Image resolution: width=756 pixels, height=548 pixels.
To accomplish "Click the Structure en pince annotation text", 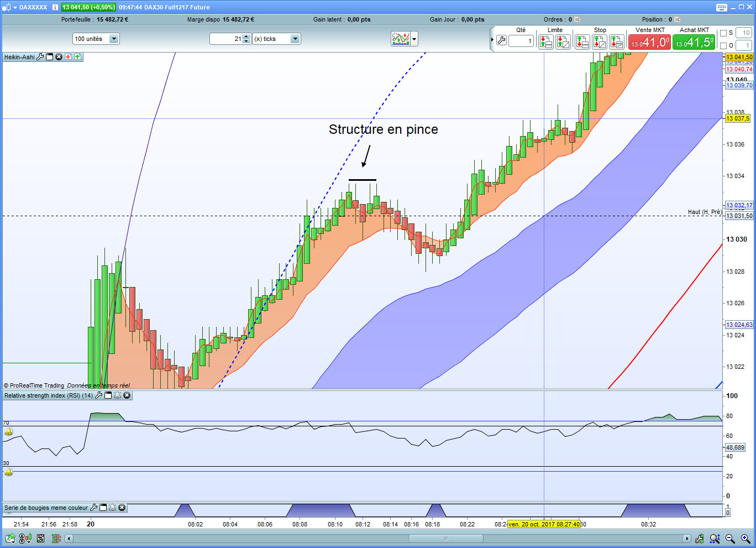I will click(x=384, y=129).
